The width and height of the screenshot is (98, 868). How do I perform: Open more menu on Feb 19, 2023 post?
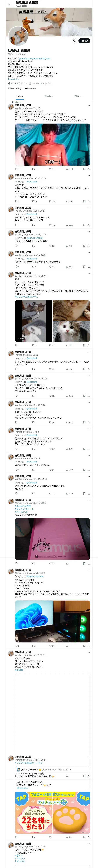[89, 273]
